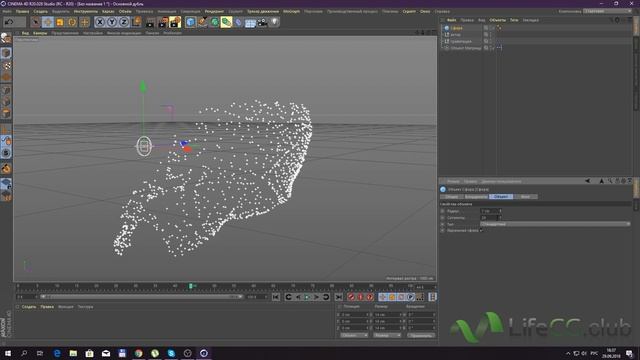The height and width of the screenshot is (360, 640).
Task: Switch to Model mode in left toolbar
Action: pyautogui.click(x=6, y=53)
